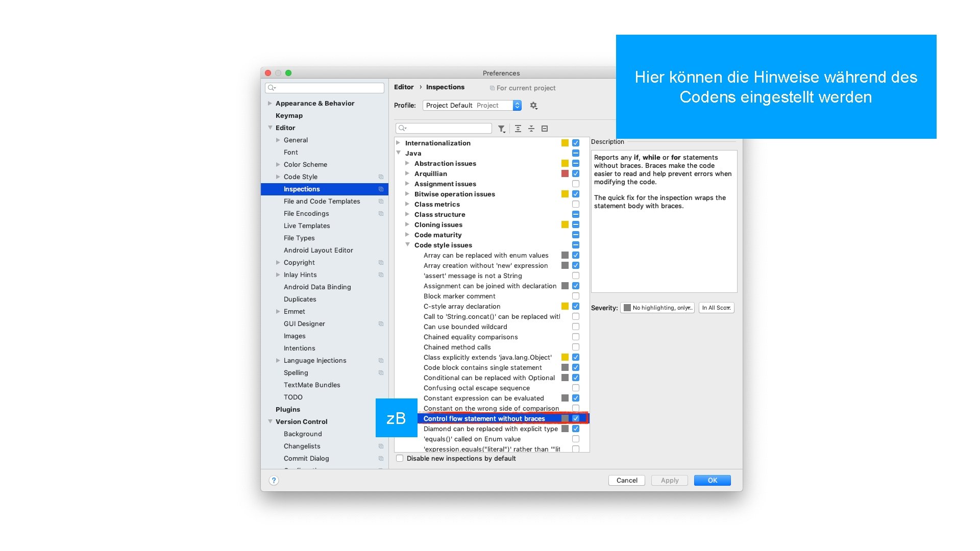Click the inspection profile settings gear icon

[x=534, y=105]
